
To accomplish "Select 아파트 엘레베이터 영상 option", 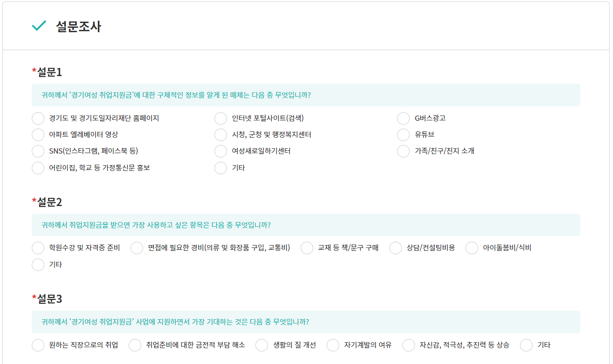I will click(x=38, y=134).
